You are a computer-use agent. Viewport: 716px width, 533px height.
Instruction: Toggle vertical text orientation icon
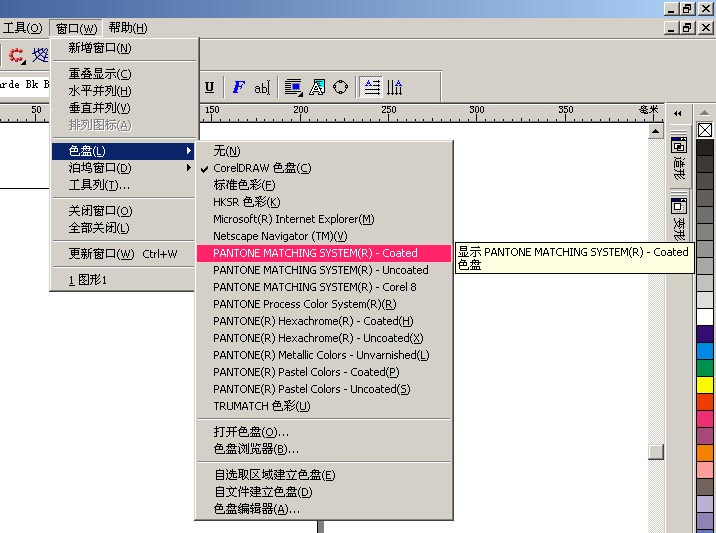point(395,87)
